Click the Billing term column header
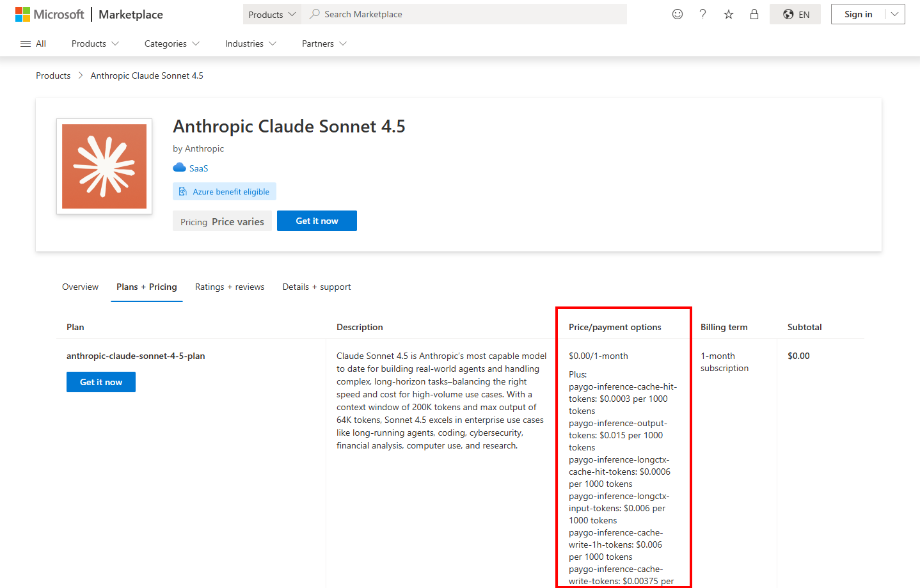This screenshot has width=920, height=588. click(x=724, y=327)
